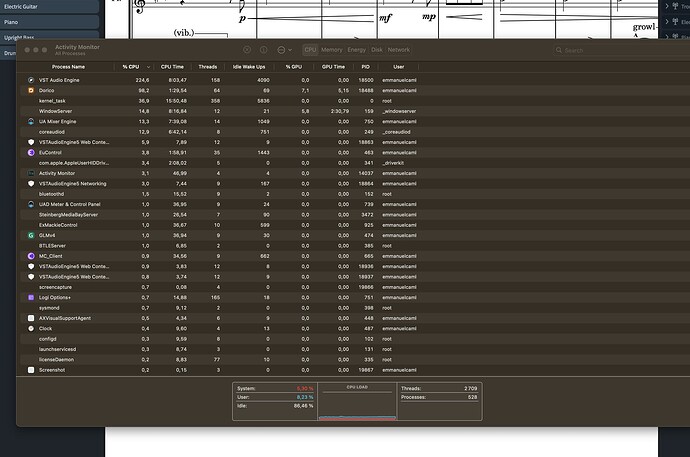Click the (vib.) marking in Dorico score
690x457 pixels.
184,33
